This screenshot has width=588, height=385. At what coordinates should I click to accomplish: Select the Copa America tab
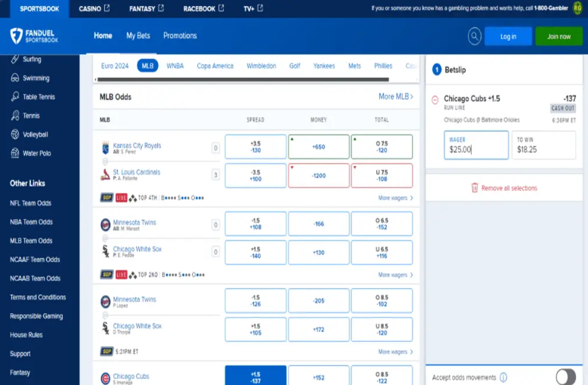215,66
